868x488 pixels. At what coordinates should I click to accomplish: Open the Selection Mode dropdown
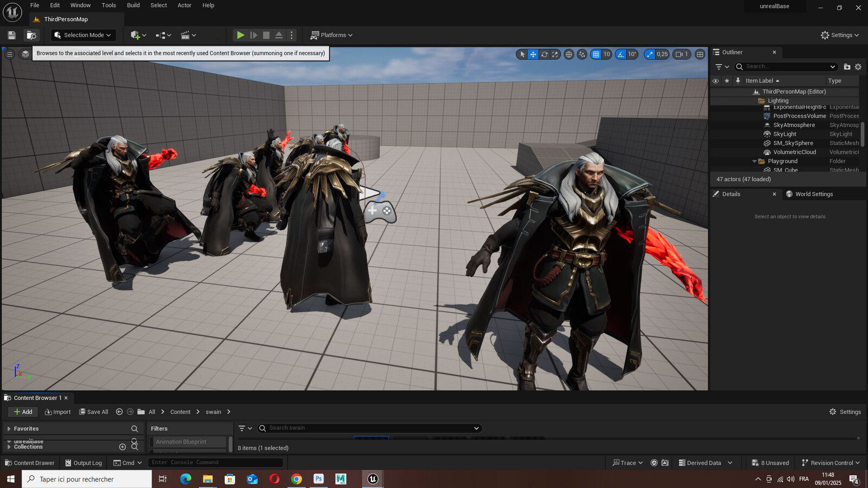click(x=83, y=35)
